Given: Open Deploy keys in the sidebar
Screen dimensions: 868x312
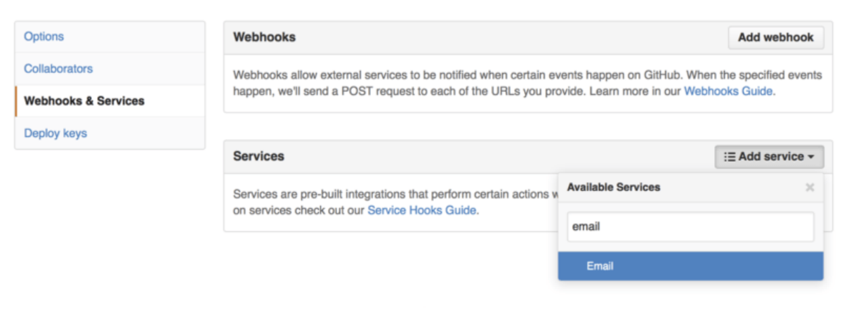Looking at the screenshot, I should coord(55,134).
